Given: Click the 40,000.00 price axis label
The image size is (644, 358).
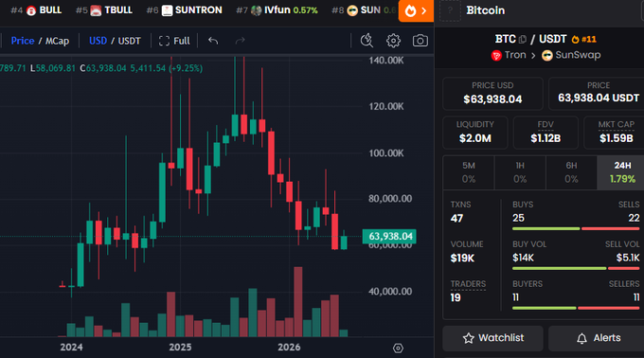Looking at the screenshot, I should click(390, 292).
